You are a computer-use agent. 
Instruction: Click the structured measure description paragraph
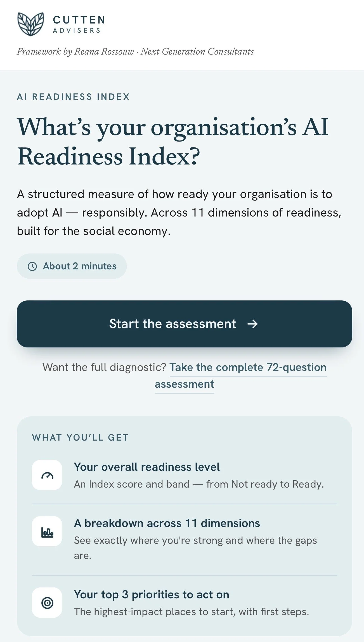click(x=179, y=213)
